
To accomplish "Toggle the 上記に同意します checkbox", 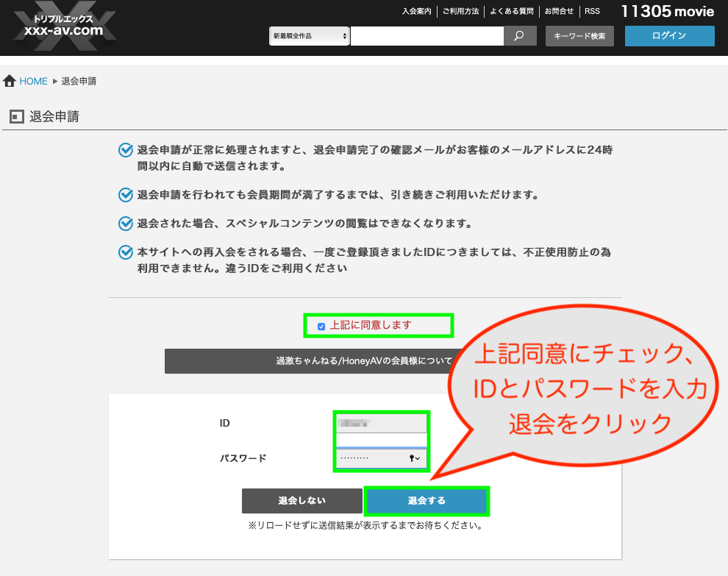I will pos(321,326).
